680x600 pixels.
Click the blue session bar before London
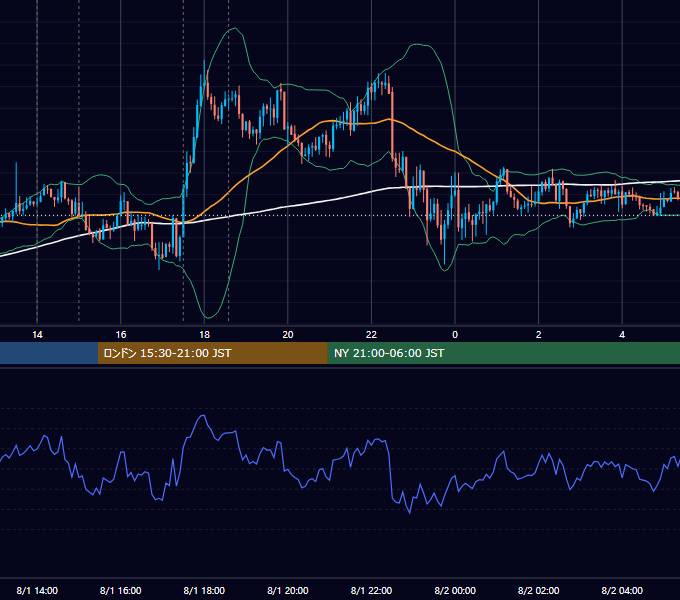(49, 353)
